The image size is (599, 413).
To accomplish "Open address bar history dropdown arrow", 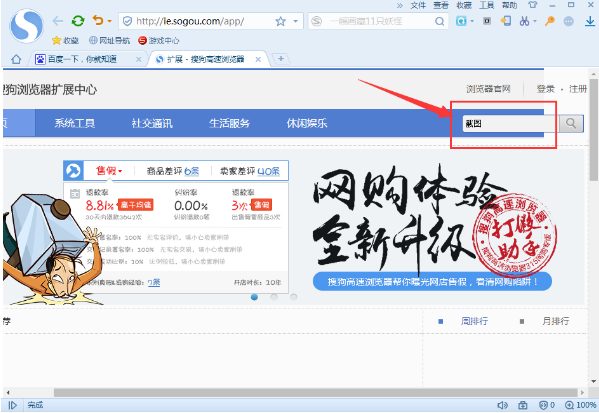I will [295, 21].
